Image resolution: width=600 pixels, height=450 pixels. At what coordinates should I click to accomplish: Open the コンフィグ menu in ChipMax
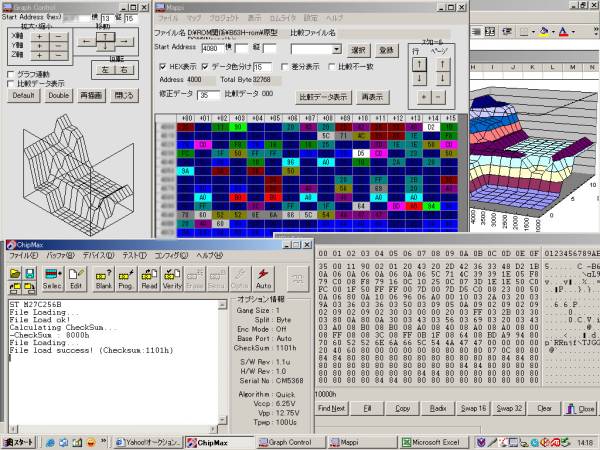tap(170, 255)
